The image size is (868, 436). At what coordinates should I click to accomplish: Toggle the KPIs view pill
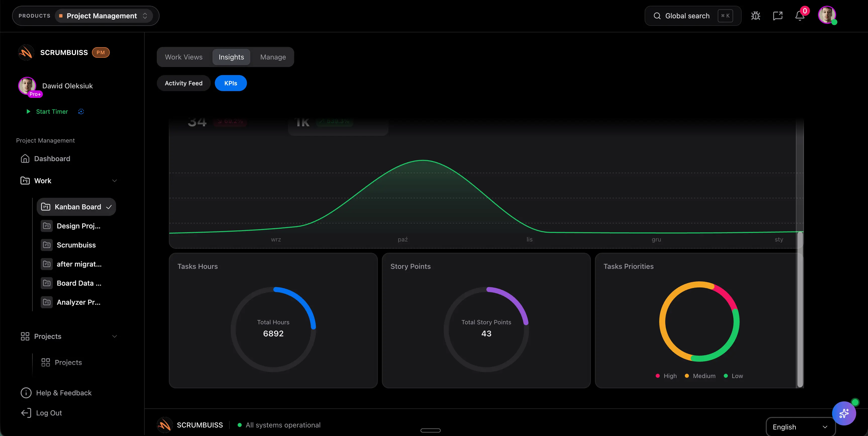coord(230,83)
